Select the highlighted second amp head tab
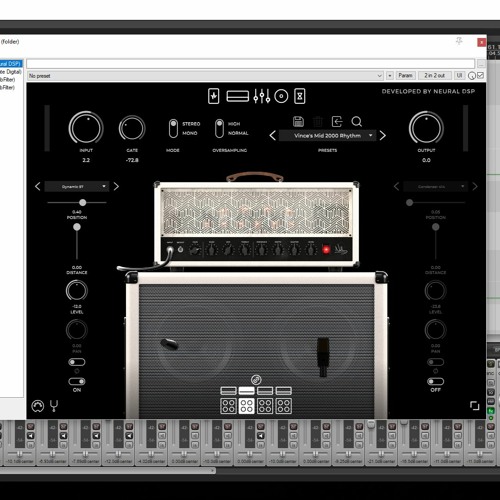 (x=246, y=391)
